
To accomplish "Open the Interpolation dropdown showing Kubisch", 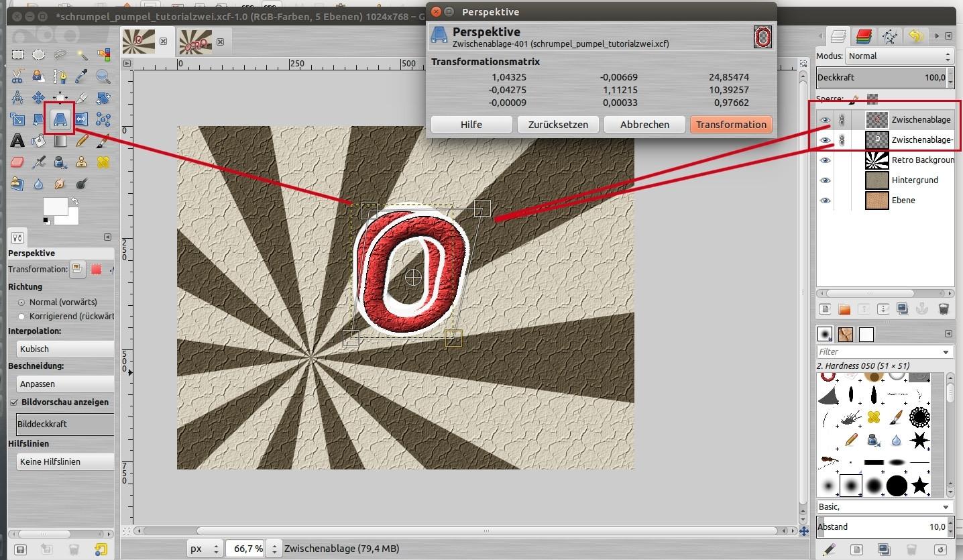I will coord(64,349).
